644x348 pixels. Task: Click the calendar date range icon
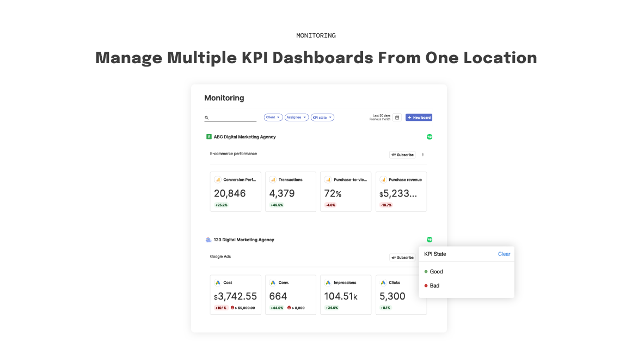pos(397,118)
